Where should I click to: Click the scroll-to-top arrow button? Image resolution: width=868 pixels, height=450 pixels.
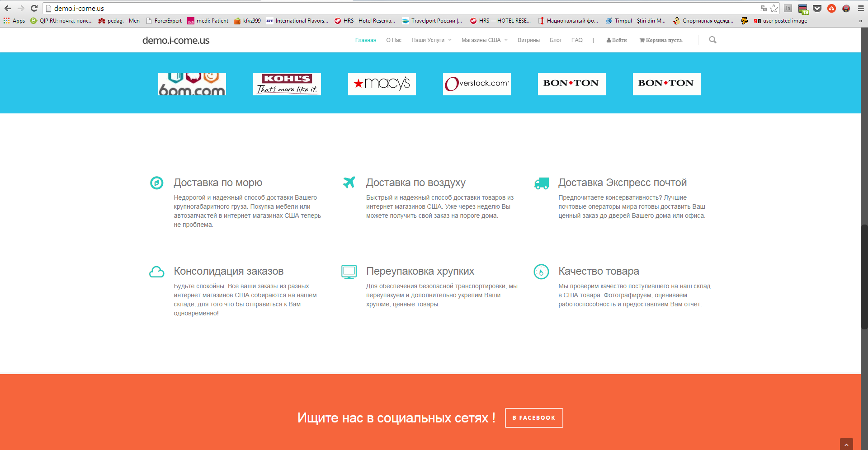tap(846, 445)
